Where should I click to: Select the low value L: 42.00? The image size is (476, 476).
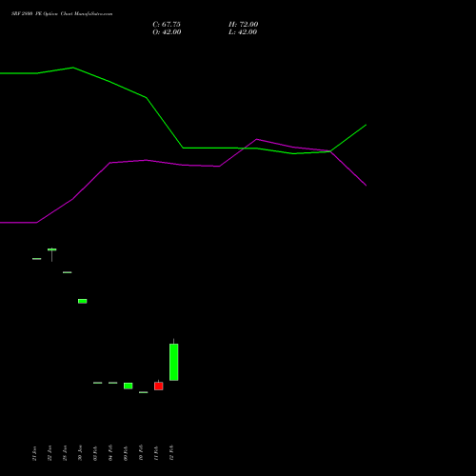click(x=243, y=32)
